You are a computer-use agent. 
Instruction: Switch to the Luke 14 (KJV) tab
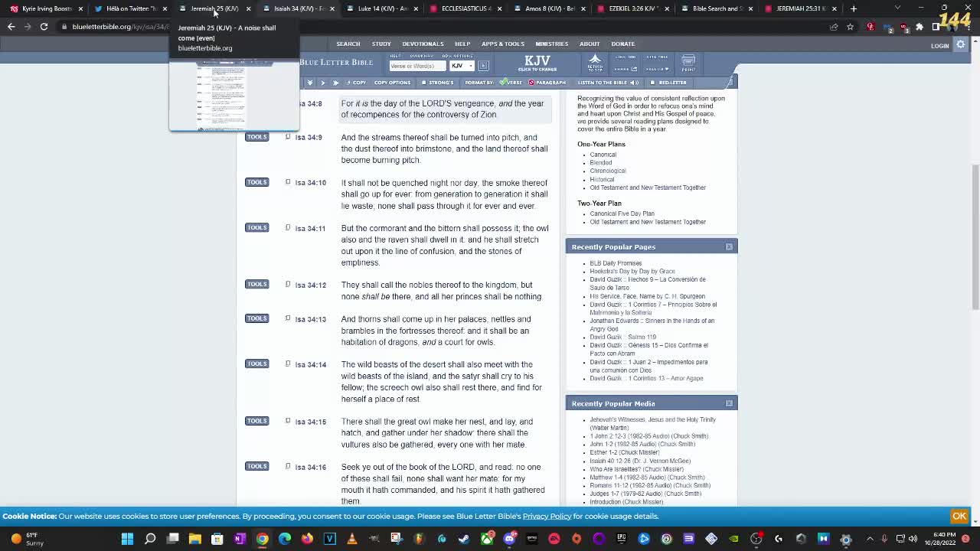[383, 8]
